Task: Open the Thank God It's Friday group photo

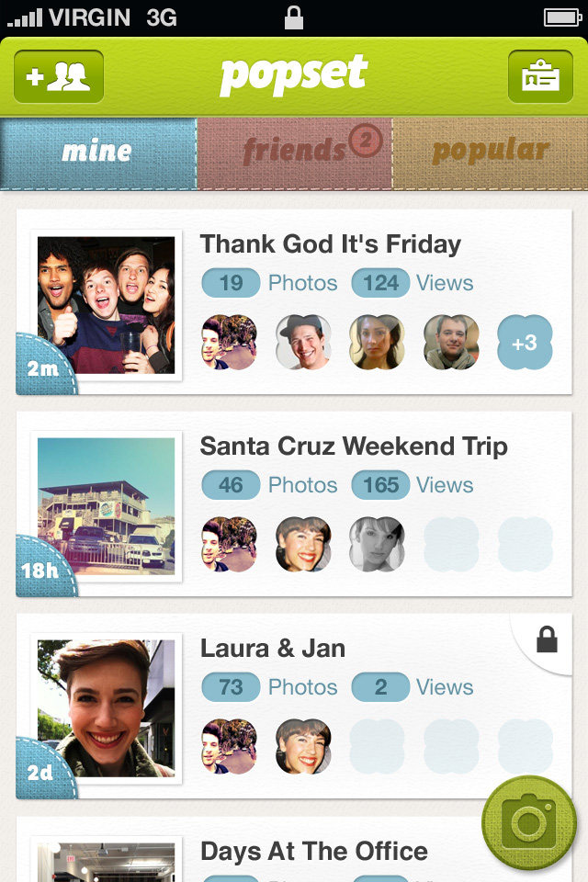Action: 106,305
